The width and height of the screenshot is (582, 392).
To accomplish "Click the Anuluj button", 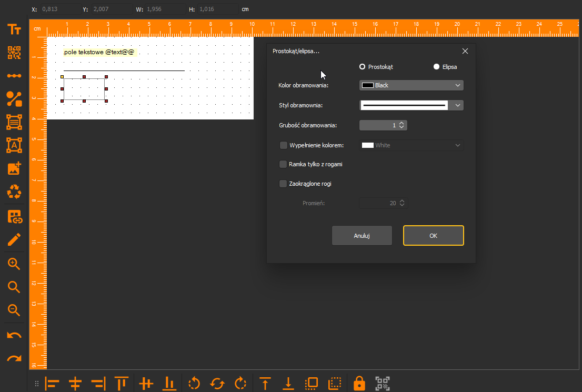I will pos(362,236).
